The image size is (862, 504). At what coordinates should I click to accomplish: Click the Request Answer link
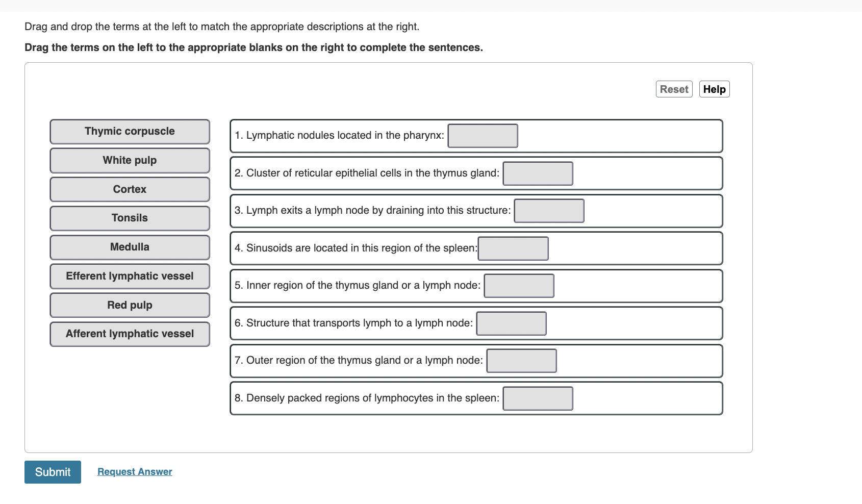pos(134,471)
